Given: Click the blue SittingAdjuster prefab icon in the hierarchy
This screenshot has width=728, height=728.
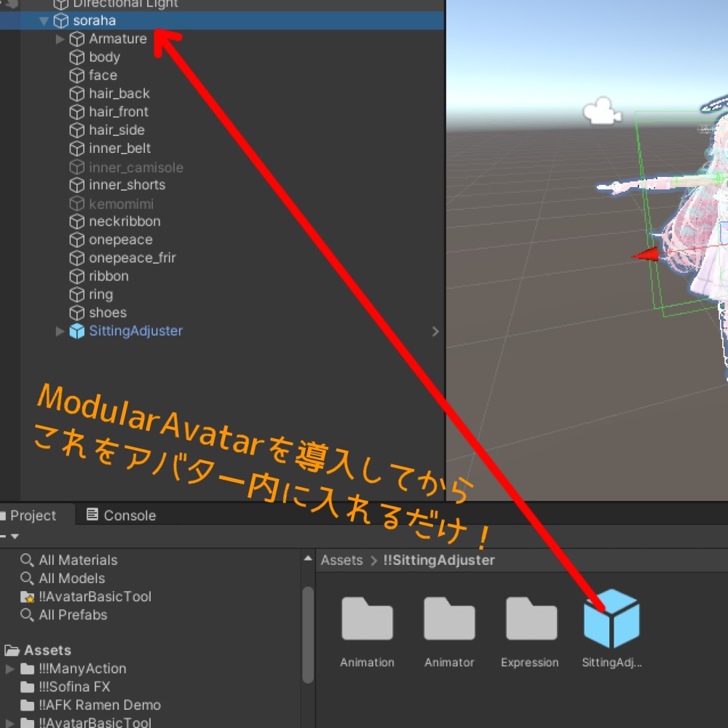Looking at the screenshot, I should pyautogui.click(x=76, y=331).
